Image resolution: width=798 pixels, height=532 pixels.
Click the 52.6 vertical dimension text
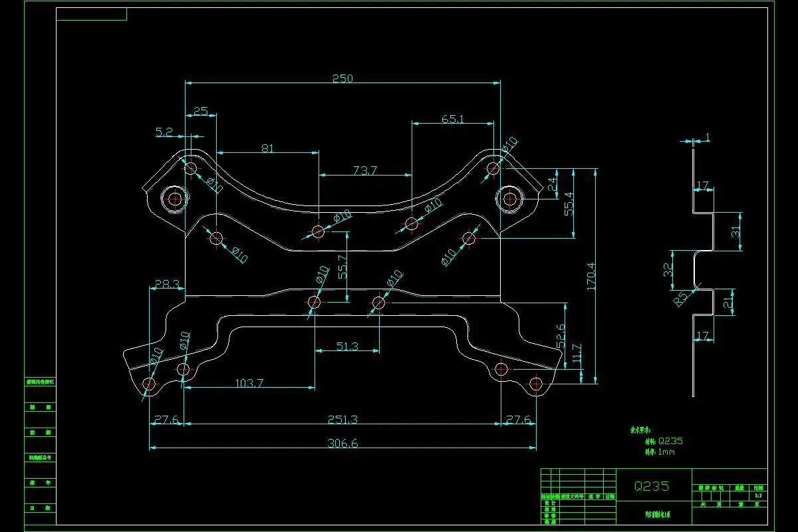560,336
